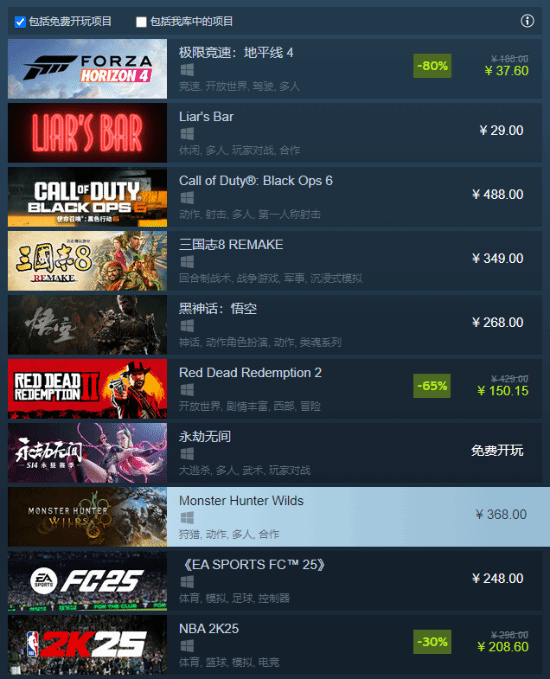The height and width of the screenshot is (679, 550).
Task: Click Windows icon under Monster Hunter Wilds
Action: pos(187,517)
